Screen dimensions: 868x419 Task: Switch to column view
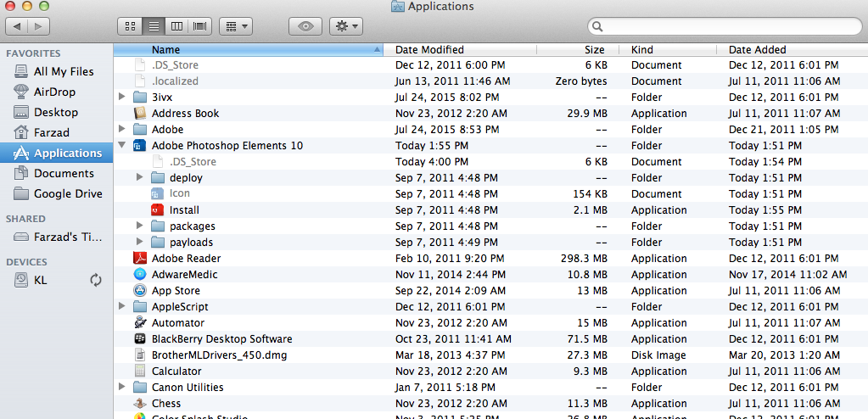pos(176,26)
